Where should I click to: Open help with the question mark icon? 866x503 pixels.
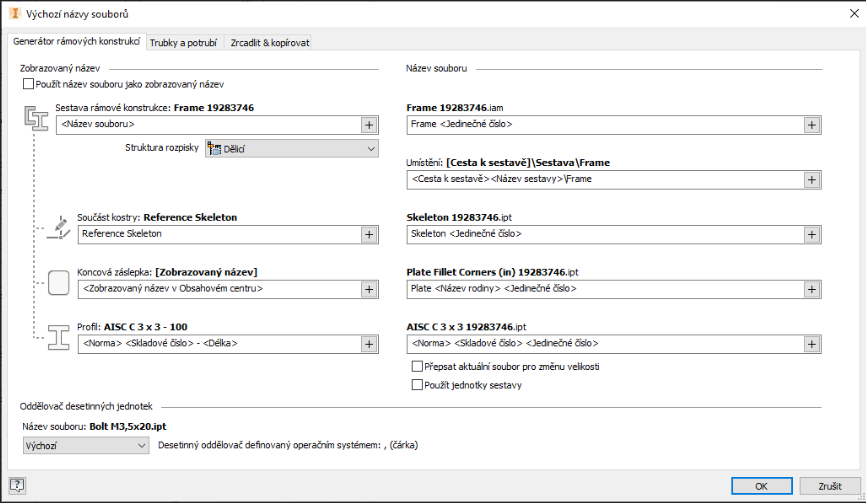(x=17, y=486)
